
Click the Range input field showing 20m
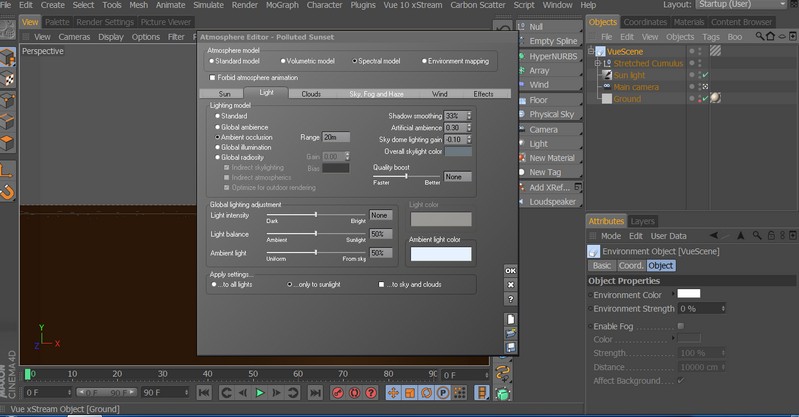click(x=336, y=137)
